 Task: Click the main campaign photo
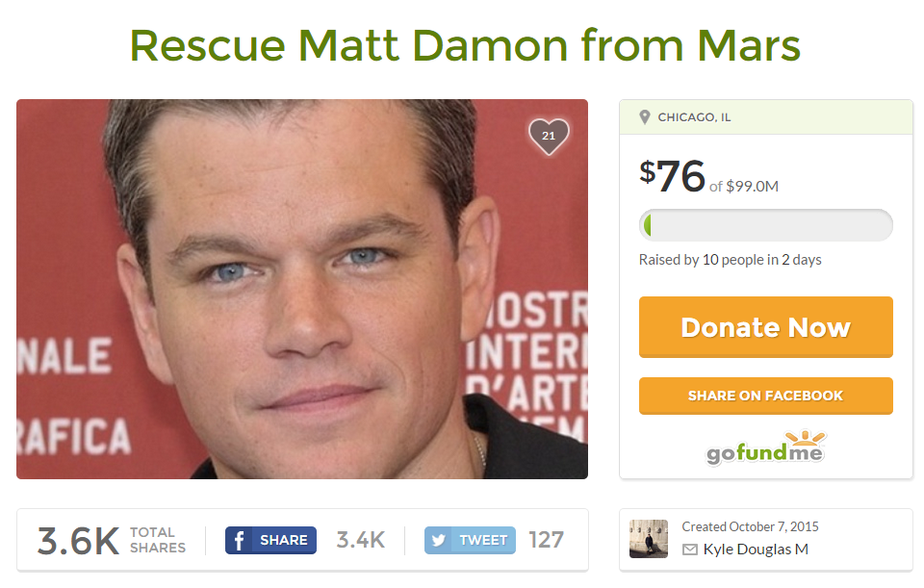[301, 289]
